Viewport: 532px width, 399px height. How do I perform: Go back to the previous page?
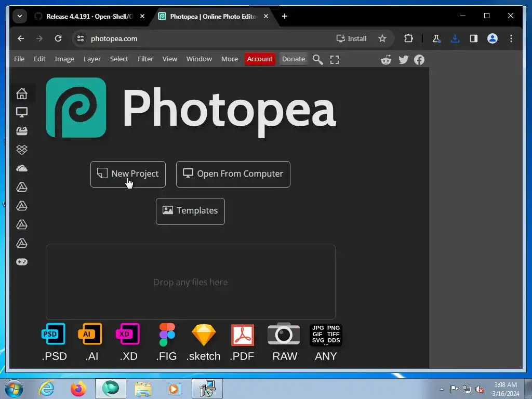21,38
